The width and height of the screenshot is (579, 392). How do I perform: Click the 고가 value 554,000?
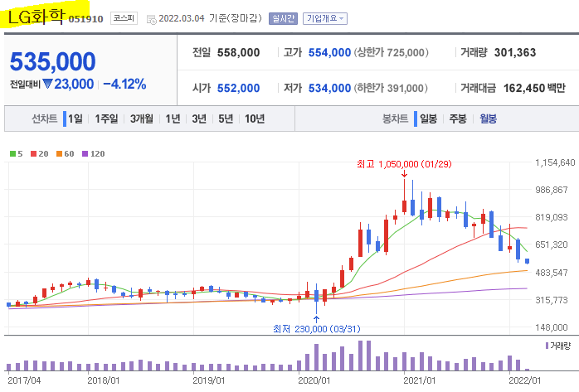329,53
